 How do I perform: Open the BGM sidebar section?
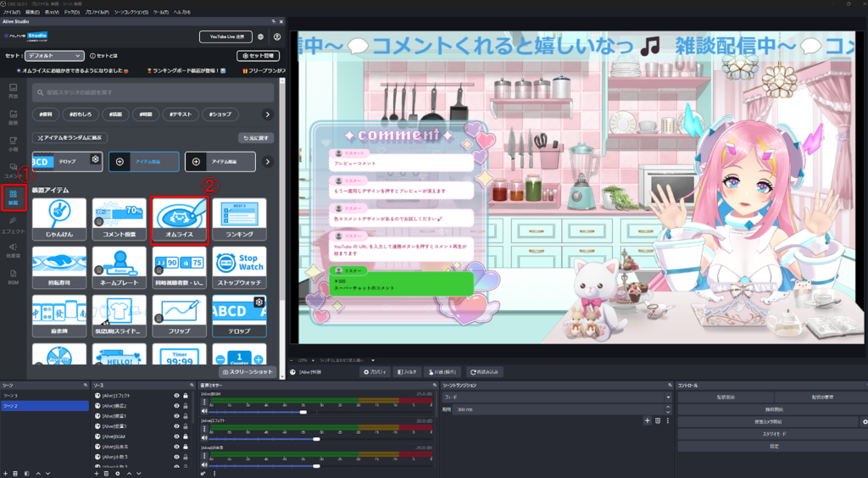coord(13,275)
